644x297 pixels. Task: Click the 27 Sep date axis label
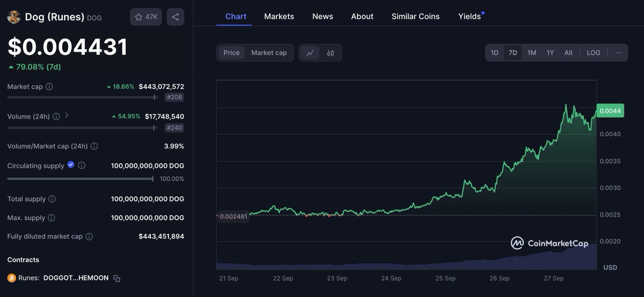tap(553, 278)
